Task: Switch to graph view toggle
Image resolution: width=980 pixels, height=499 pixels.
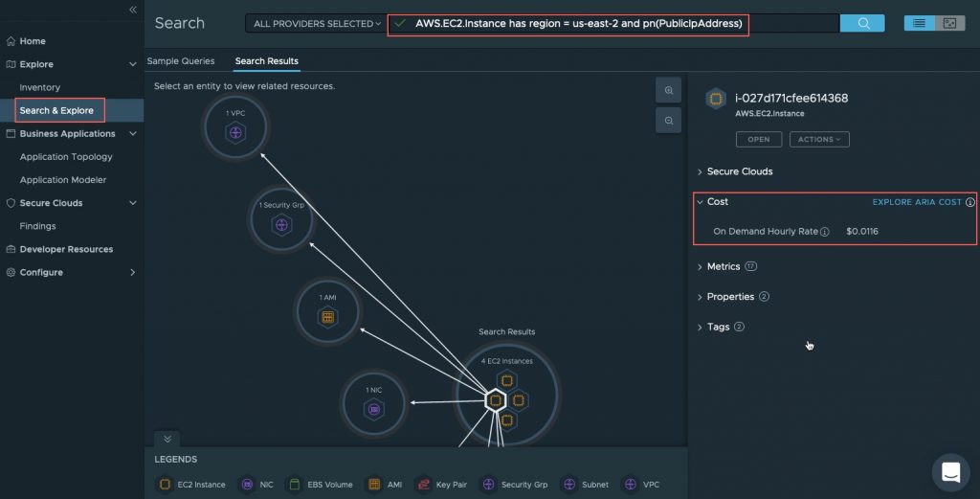Action: click(950, 23)
